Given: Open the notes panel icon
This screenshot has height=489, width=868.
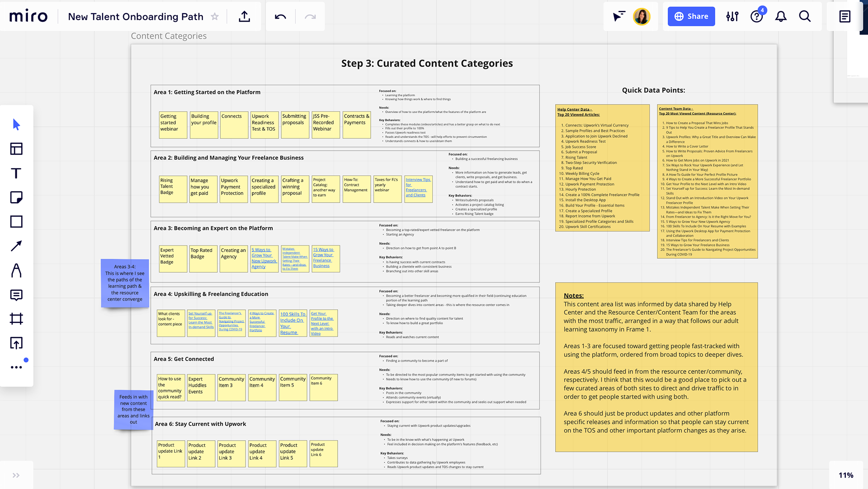Looking at the screenshot, I should pos(844,16).
